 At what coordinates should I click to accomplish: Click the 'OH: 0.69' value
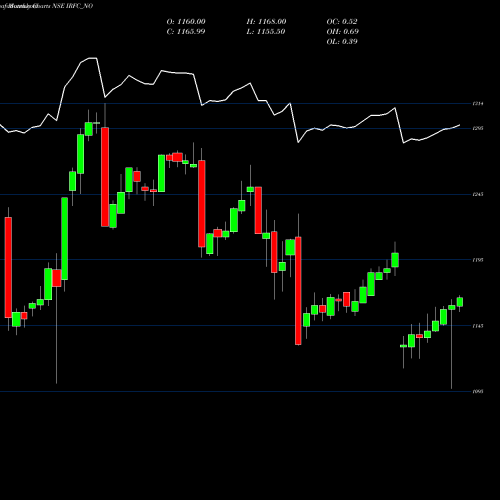(343, 32)
